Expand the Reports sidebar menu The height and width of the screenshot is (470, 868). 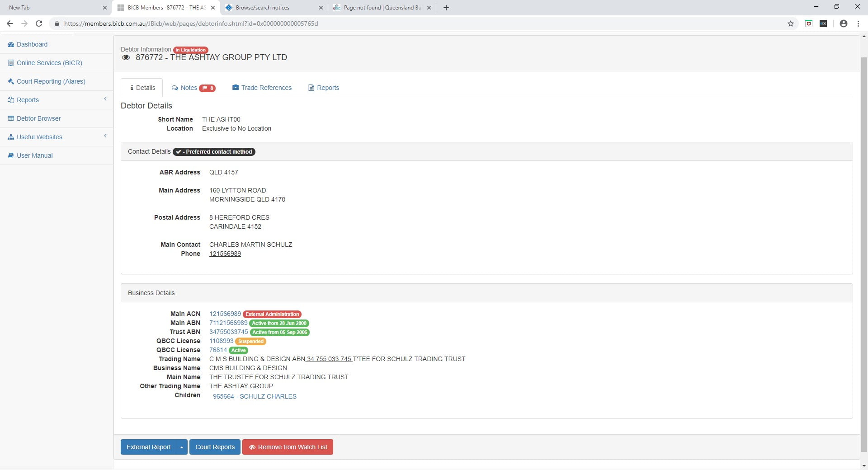tap(57, 100)
